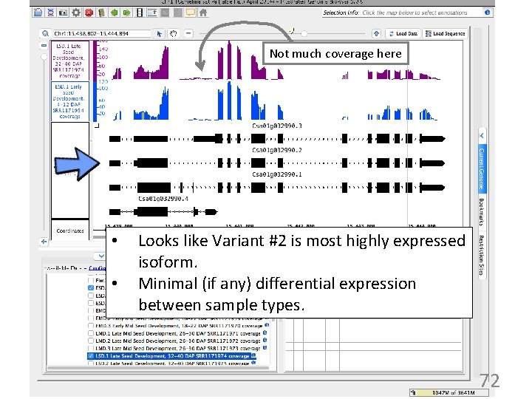Click info icon next to LSD.1 coverage row
The image size is (532, 399).
(x=253, y=355)
